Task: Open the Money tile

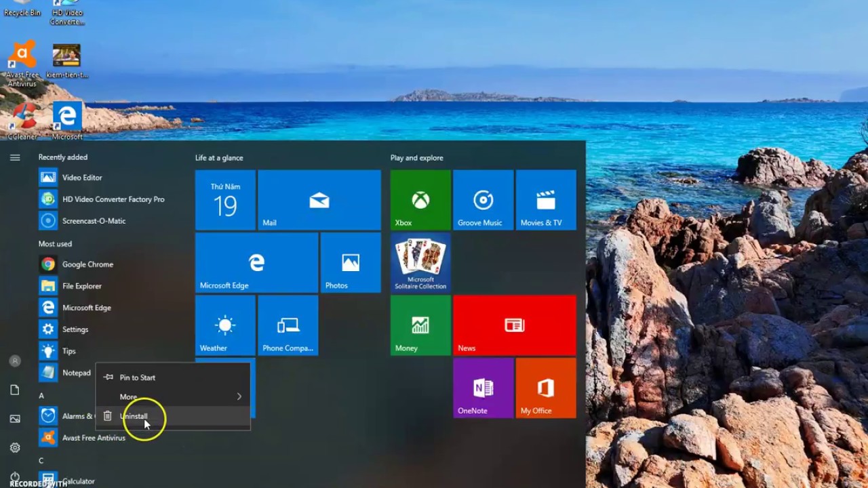Action: [420, 325]
